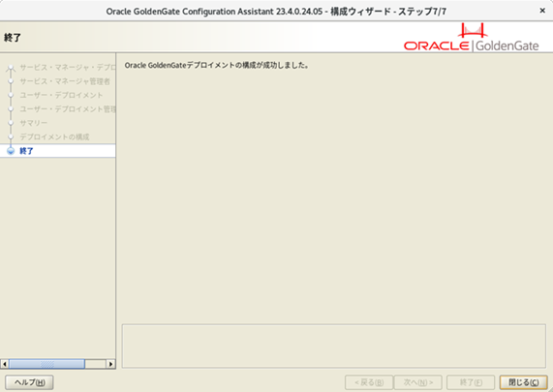Select first サービス・マネージャ・デプロ step
The width and height of the screenshot is (553, 392).
click(x=68, y=68)
